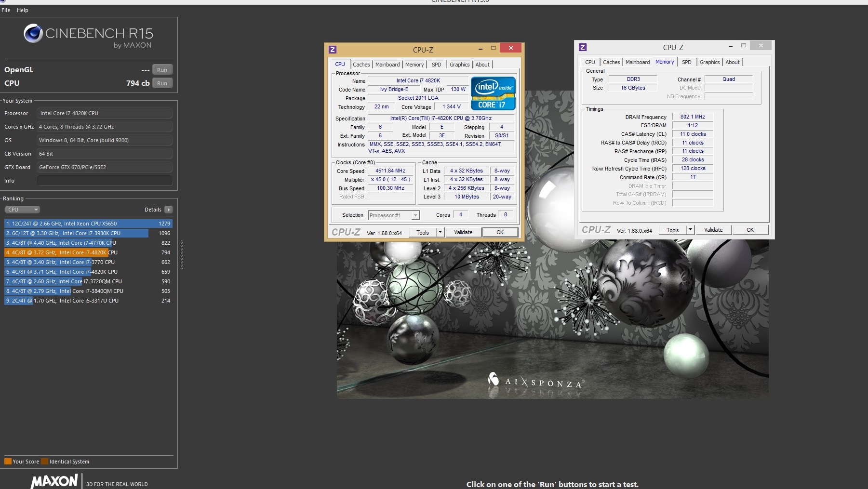Switch to the CPU tab in the CPU-Z Memory window
Image resolution: width=868 pixels, height=489 pixels.
tap(590, 62)
